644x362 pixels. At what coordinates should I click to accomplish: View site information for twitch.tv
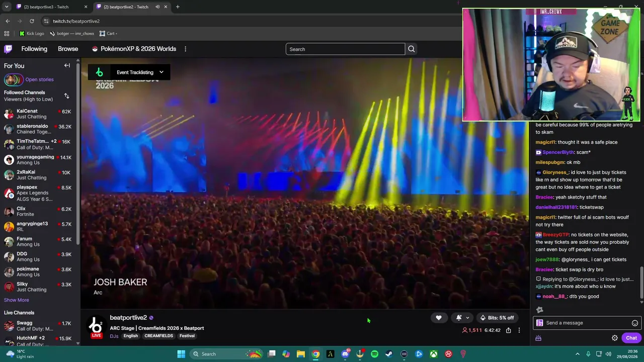[46, 21]
